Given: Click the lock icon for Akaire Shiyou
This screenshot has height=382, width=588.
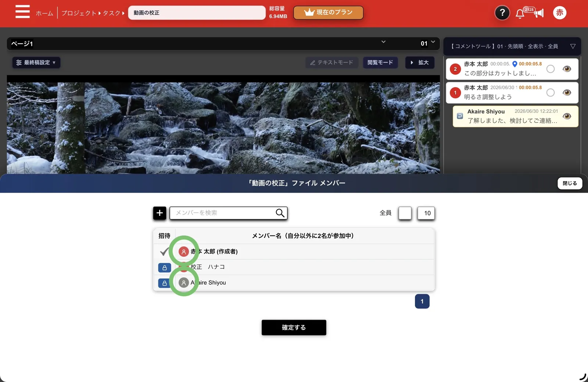Looking at the screenshot, I should [164, 283].
